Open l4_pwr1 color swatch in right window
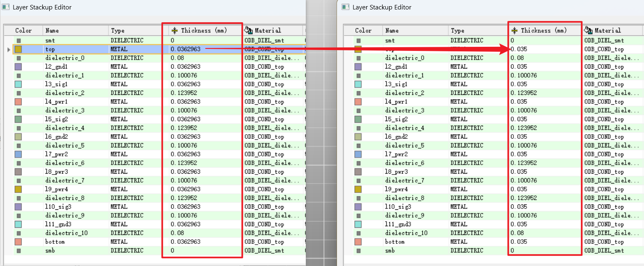 pyautogui.click(x=358, y=101)
